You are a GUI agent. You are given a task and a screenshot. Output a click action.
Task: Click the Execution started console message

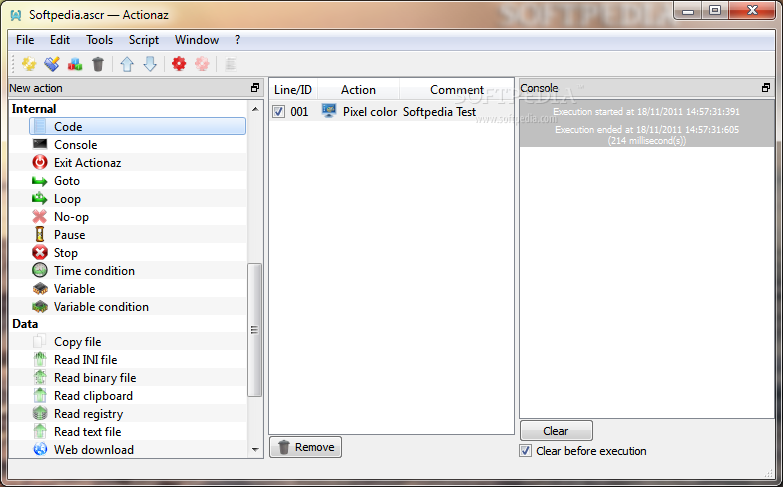tap(647, 111)
